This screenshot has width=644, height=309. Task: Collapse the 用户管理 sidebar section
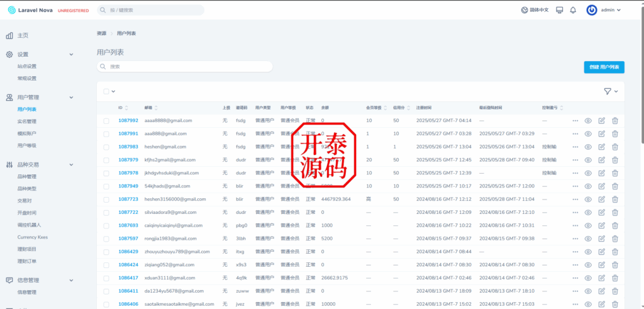[71, 98]
